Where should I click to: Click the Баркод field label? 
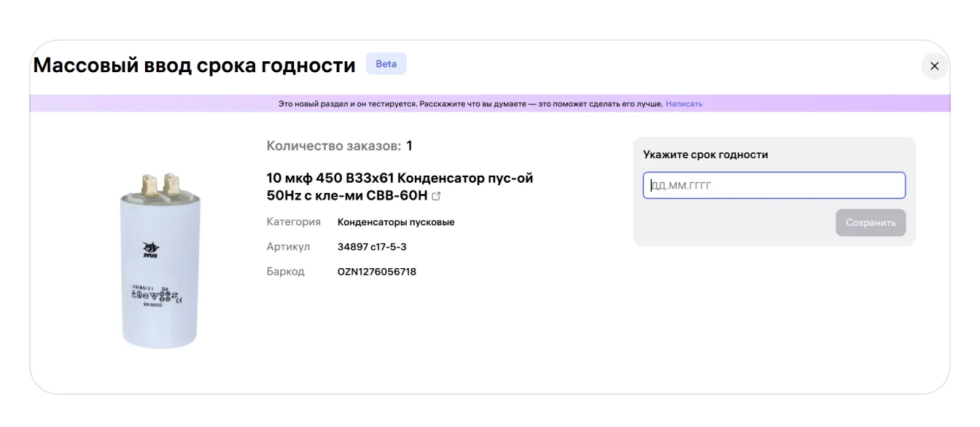tap(285, 272)
